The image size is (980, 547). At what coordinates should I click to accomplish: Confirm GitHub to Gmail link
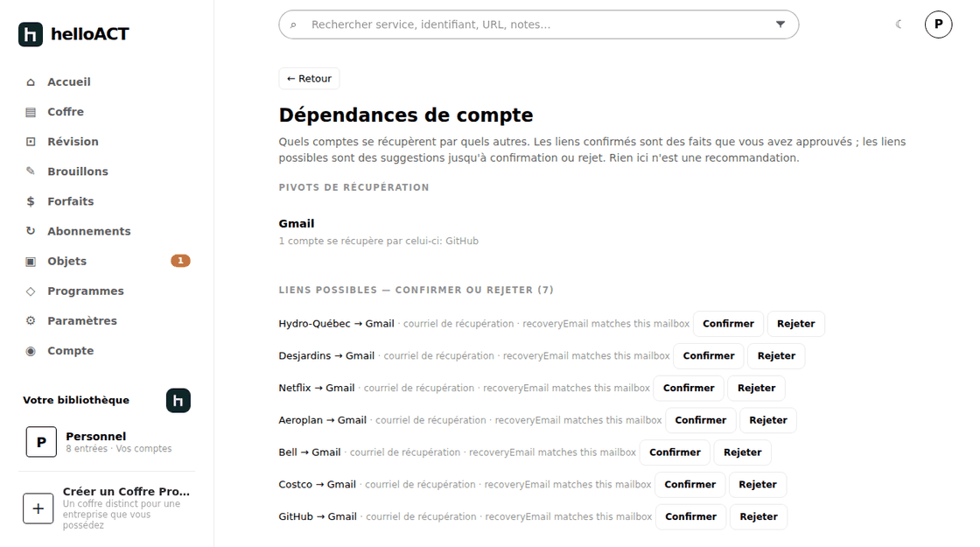tap(690, 517)
